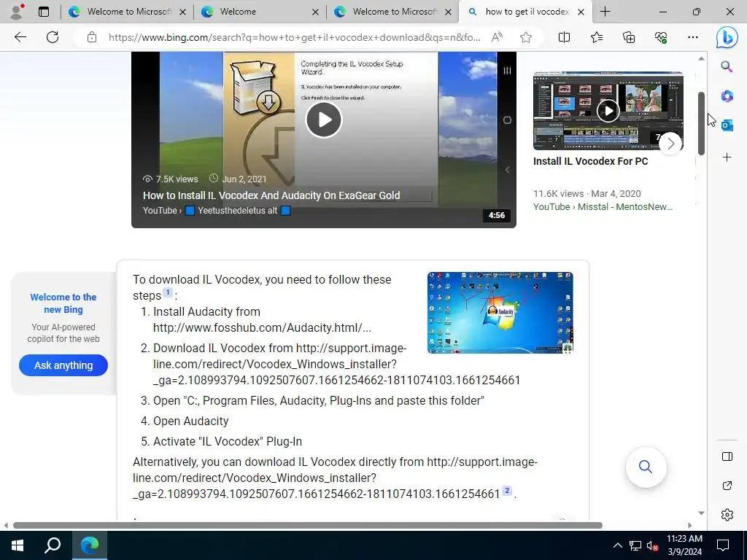Show next video carousel arrow
The image size is (747, 560).
[x=671, y=144]
